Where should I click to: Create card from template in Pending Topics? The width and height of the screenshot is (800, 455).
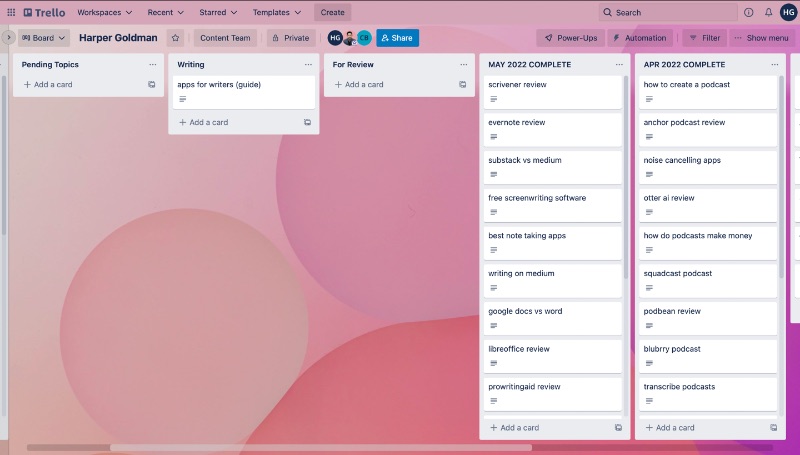[152, 85]
